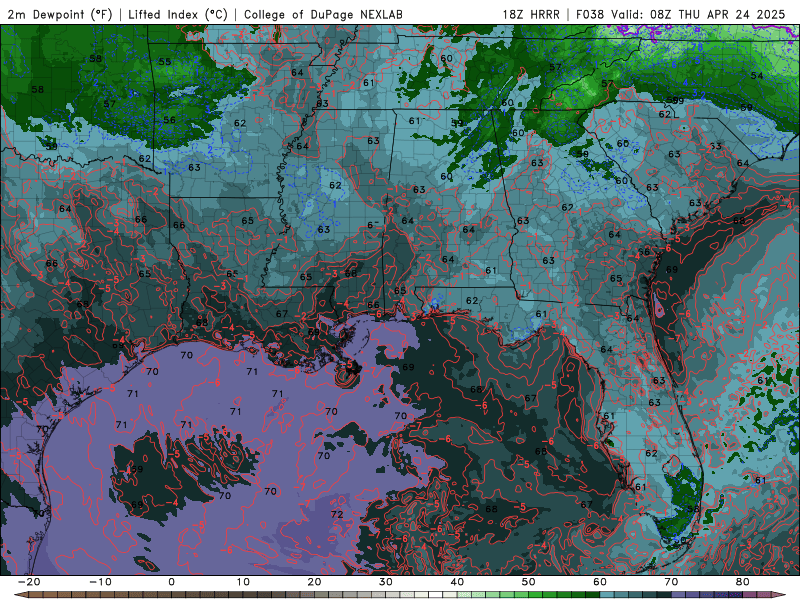Viewport: 800px width, 600px height.
Task: Click the "70" label on the color scale legend
Action: 671,582
